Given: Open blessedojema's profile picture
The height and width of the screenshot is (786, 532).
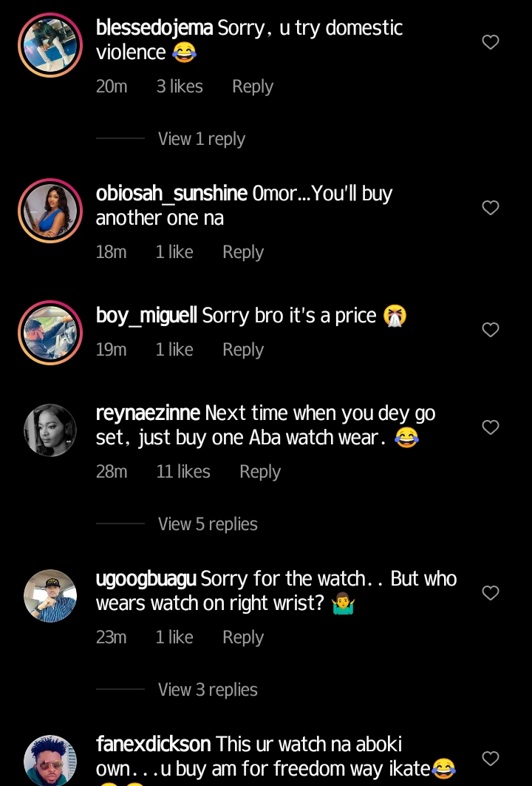Looking at the screenshot, I should [50, 45].
